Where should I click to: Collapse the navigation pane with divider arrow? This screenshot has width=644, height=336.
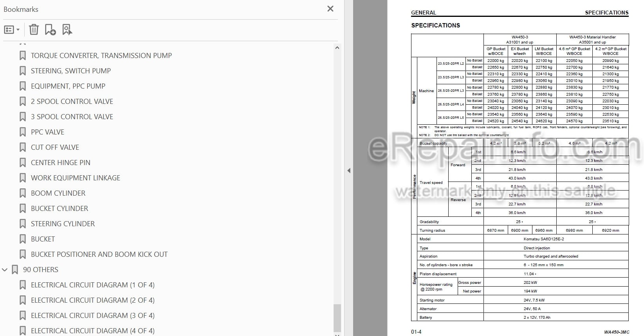[349, 171]
